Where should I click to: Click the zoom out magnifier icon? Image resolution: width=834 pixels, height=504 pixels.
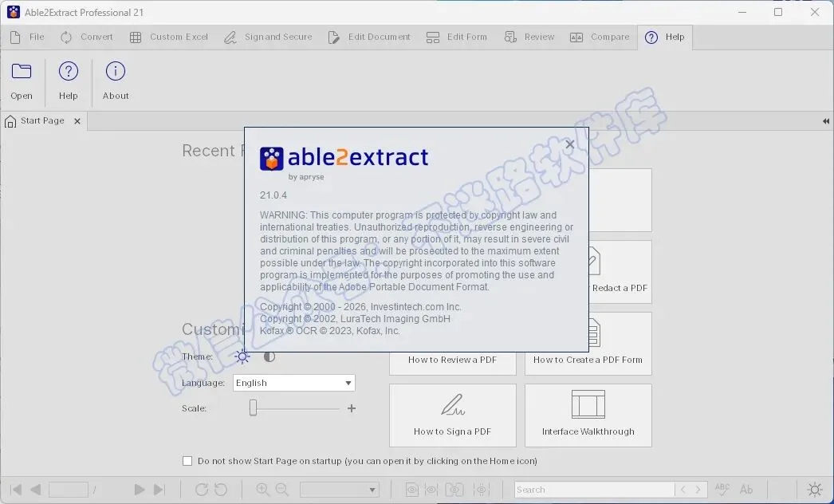(282, 490)
